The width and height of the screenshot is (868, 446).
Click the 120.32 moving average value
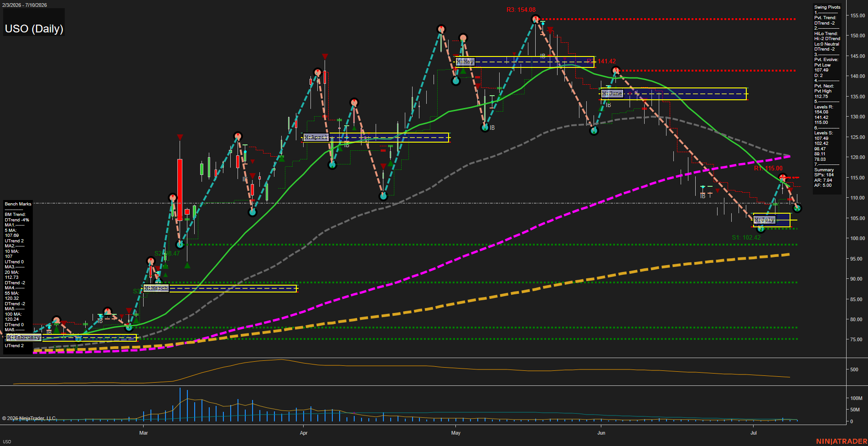12,298
